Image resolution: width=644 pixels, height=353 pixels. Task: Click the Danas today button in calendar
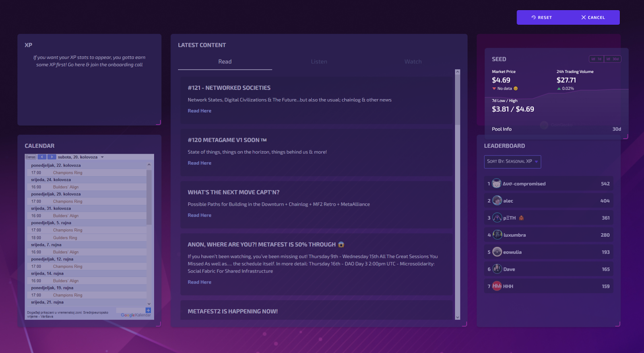tap(31, 157)
